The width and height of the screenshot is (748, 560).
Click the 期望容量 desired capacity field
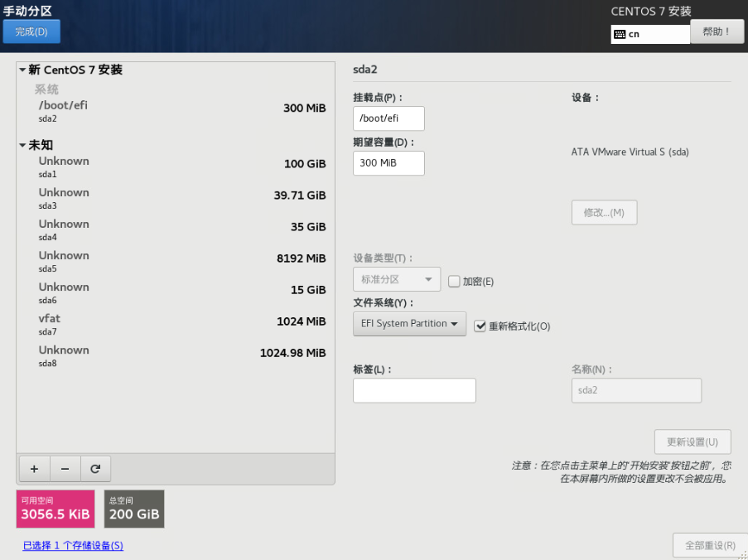(388, 163)
